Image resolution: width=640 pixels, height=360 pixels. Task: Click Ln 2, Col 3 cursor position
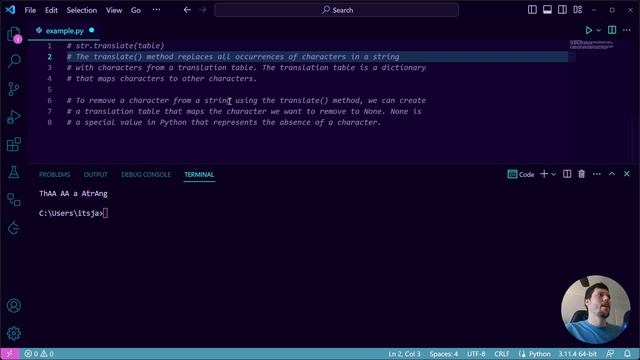click(x=404, y=354)
